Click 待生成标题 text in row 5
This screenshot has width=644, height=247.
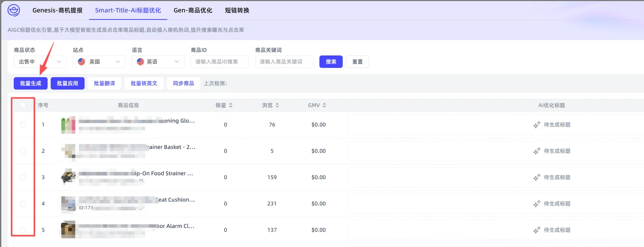(557, 230)
